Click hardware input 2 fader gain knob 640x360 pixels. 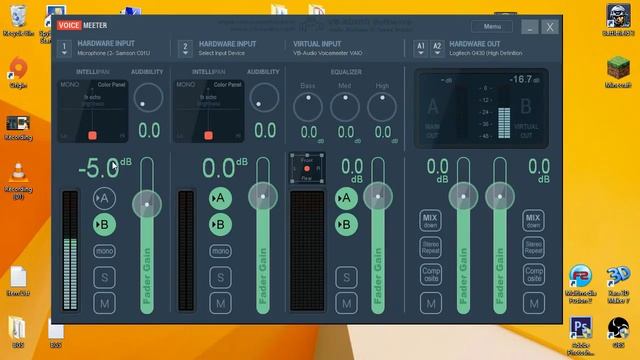point(263,196)
